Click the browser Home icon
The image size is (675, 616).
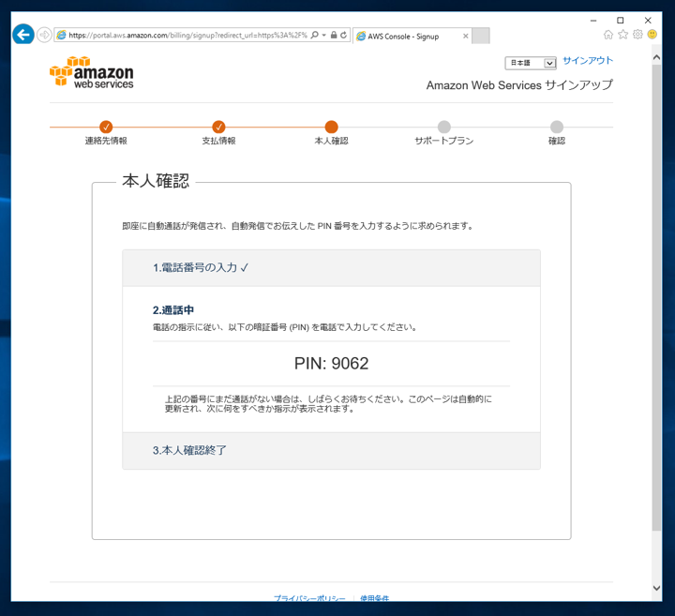click(x=608, y=35)
